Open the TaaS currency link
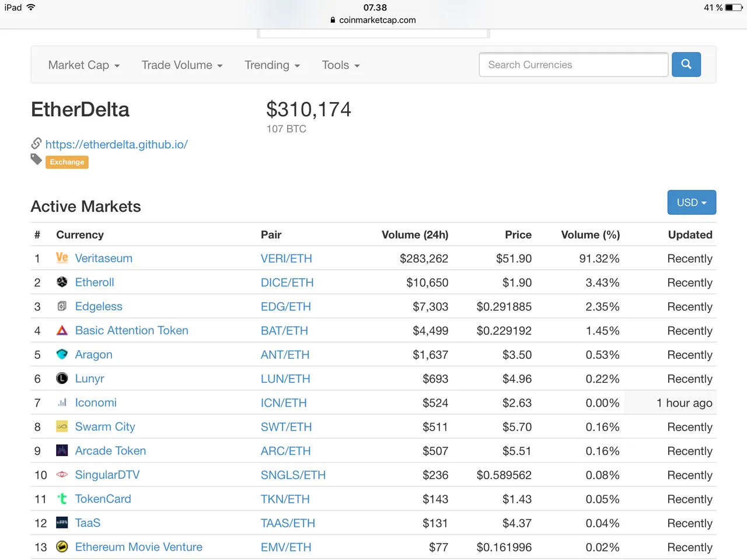Viewport: 747px width, 560px height. pos(88,523)
